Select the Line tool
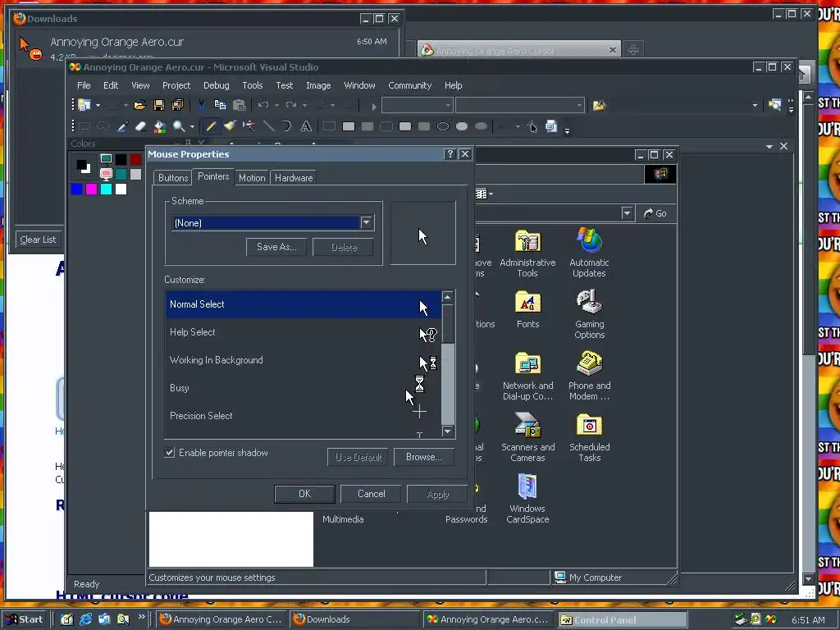This screenshot has width=840, height=630. pyautogui.click(x=268, y=126)
